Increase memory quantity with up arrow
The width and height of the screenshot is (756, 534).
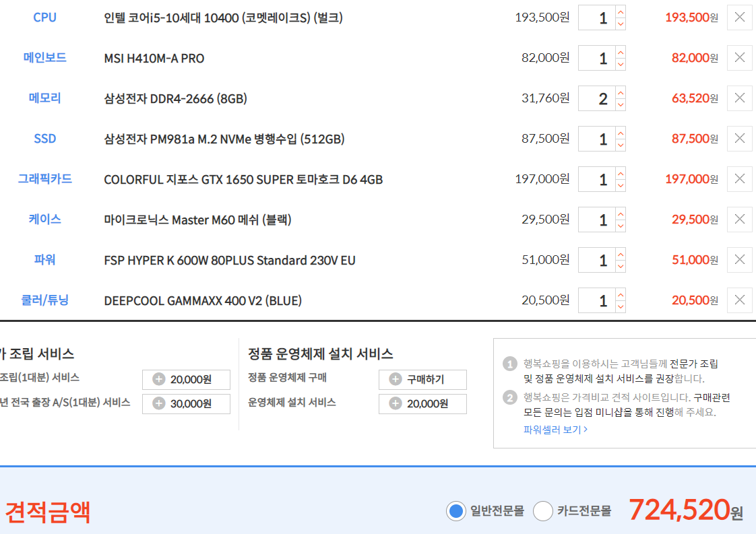click(x=621, y=92)
